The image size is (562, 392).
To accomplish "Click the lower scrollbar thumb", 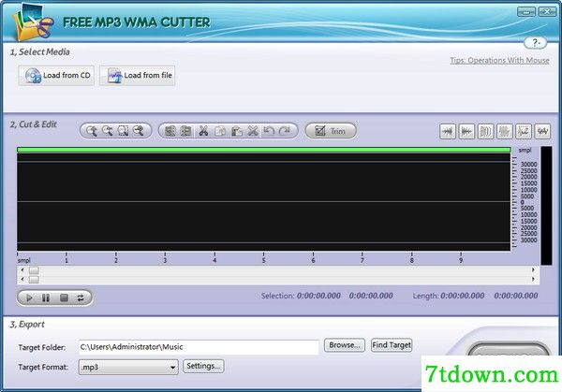I will click(34, 280).
